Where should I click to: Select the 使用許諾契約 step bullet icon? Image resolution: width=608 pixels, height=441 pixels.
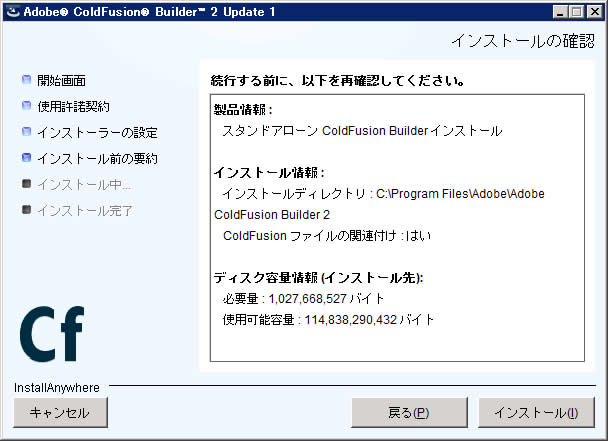coord(26,106)
